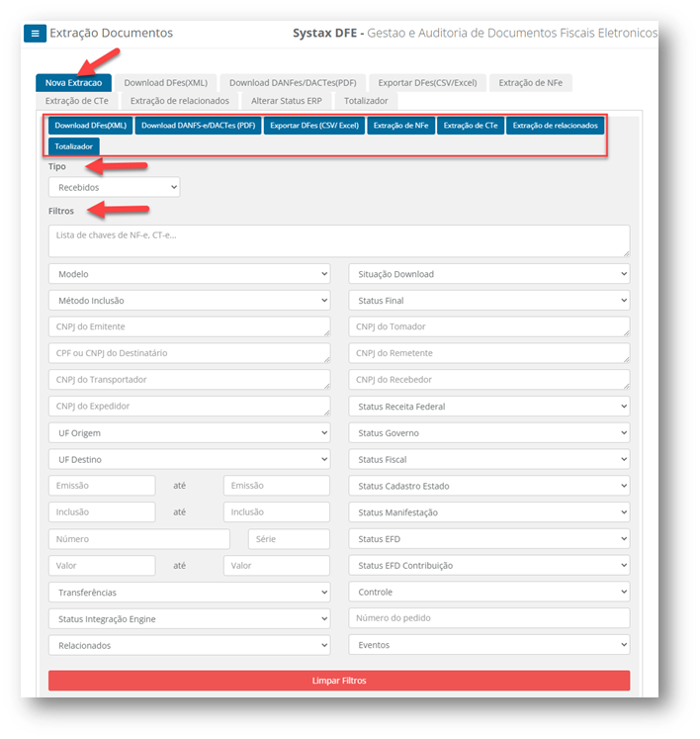Expand the UF Origem dropdown

tap(190, 432)
